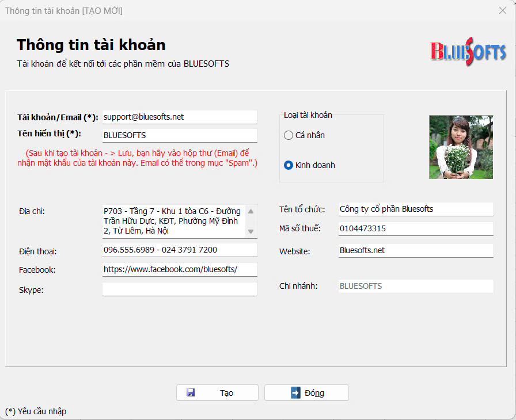Click the "Tên hiển thị (*):" label
Viewport: 516px width, 420px height.
(x=49, y=133)
